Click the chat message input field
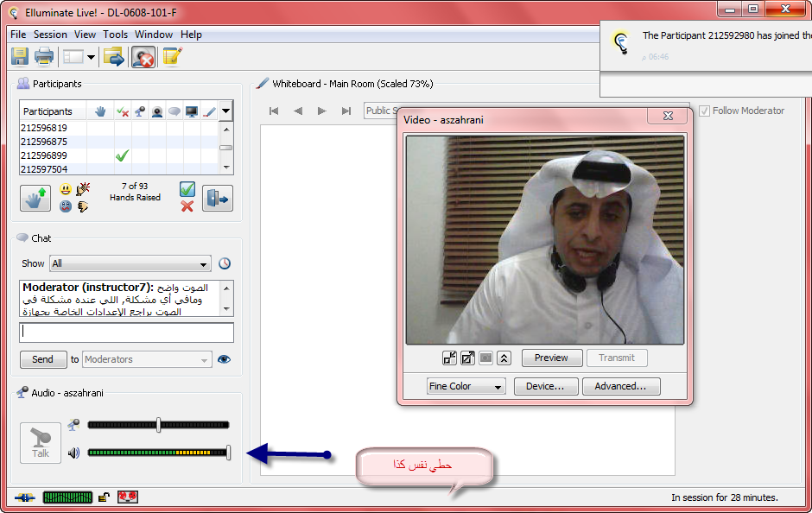The width and height of the screenshot is (812, 513). pos(126,332)
